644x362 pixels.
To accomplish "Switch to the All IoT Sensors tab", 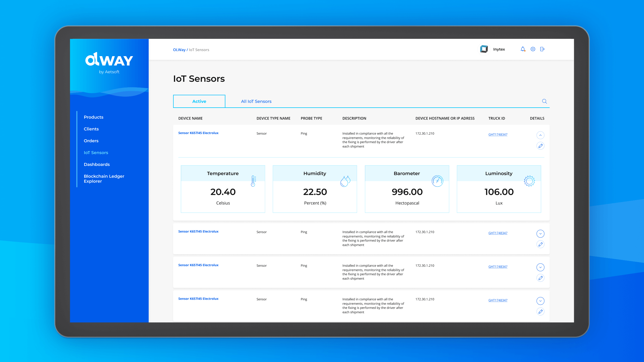I will pyautogui.click(x=256, y=101).
